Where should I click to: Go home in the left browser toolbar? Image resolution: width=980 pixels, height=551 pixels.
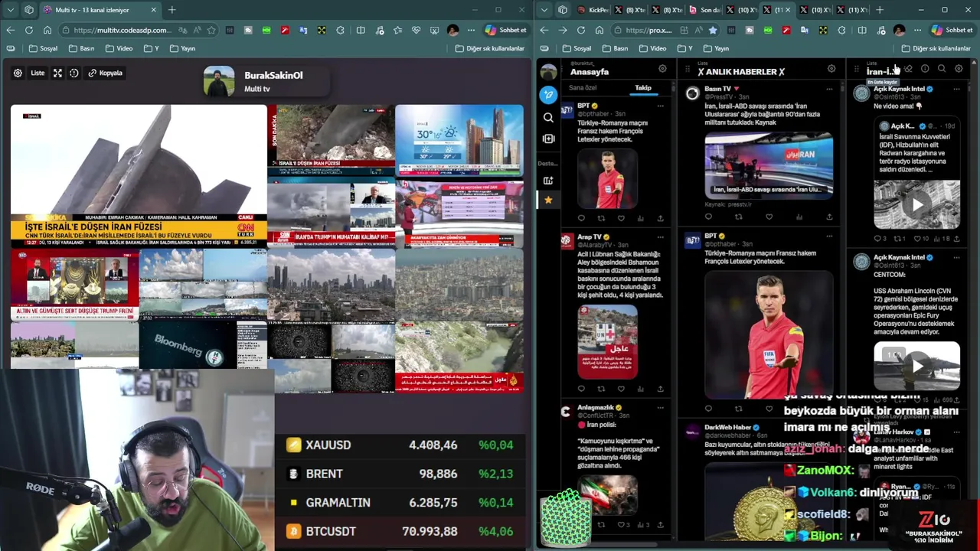coord(47,30)
